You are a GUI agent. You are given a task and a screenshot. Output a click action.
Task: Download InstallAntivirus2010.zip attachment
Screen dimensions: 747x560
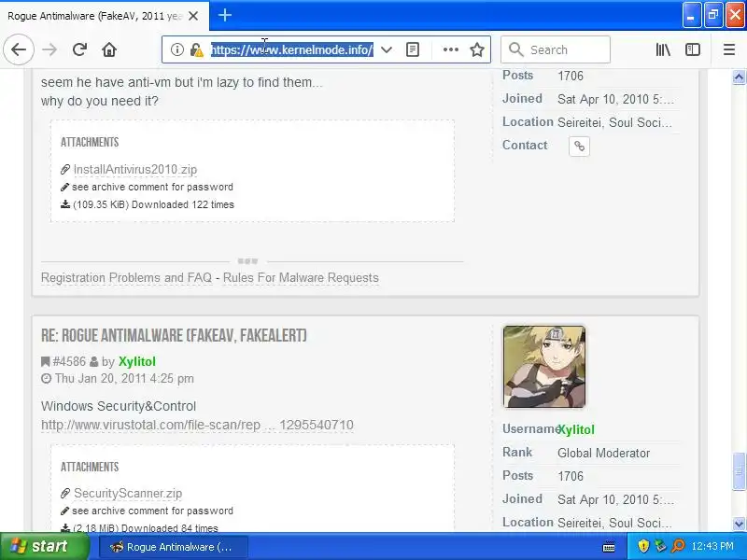134,169
